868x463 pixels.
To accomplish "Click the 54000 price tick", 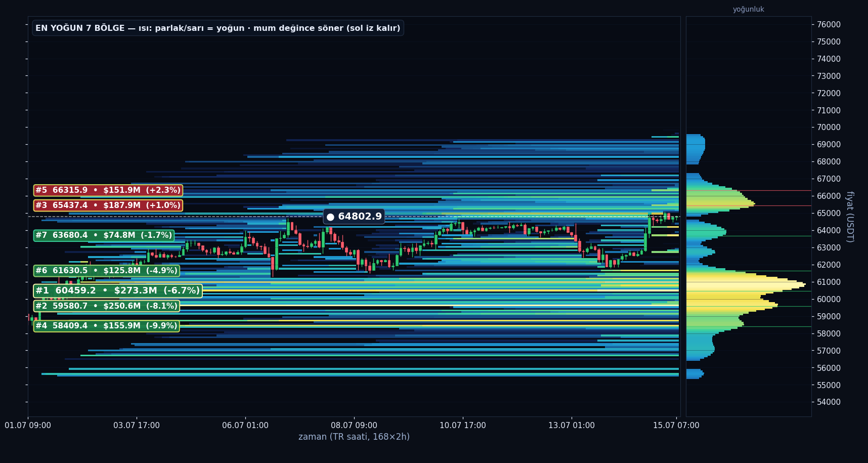I will point(829,402).
